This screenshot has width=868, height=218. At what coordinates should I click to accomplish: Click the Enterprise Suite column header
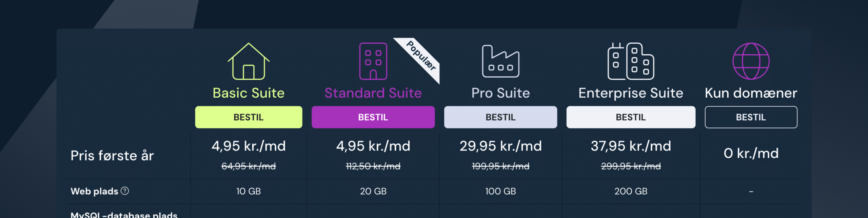pyautogui.click(x=631, y=93)
